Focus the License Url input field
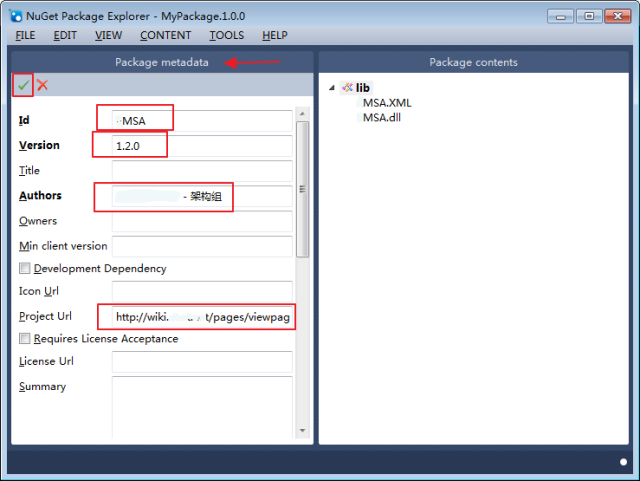This screenshot has width=640, height=481. tap(202, 361)
